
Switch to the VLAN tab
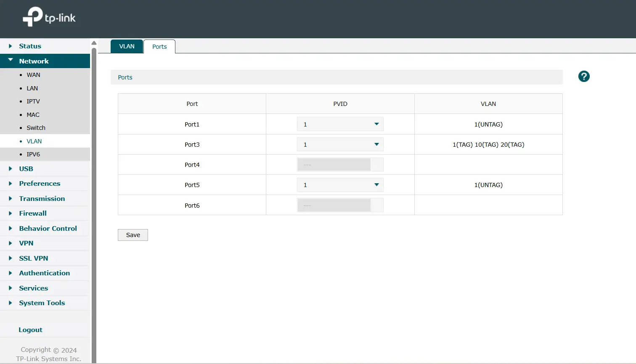(x=127, y=47)
